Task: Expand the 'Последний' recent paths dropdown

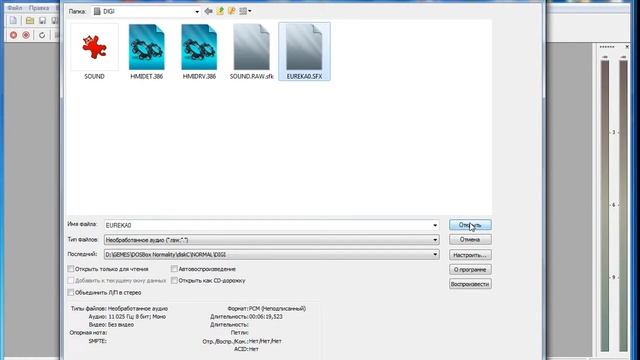Action: [x=435, y=254]
